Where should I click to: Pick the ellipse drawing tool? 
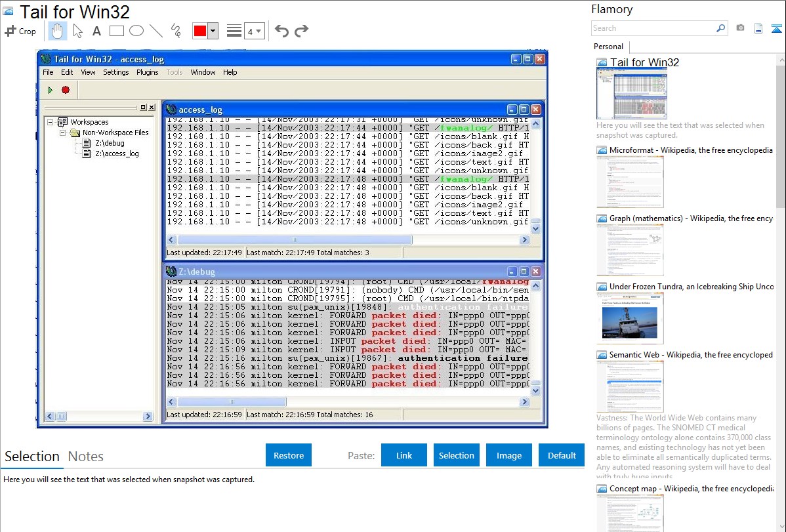[136, 31]
